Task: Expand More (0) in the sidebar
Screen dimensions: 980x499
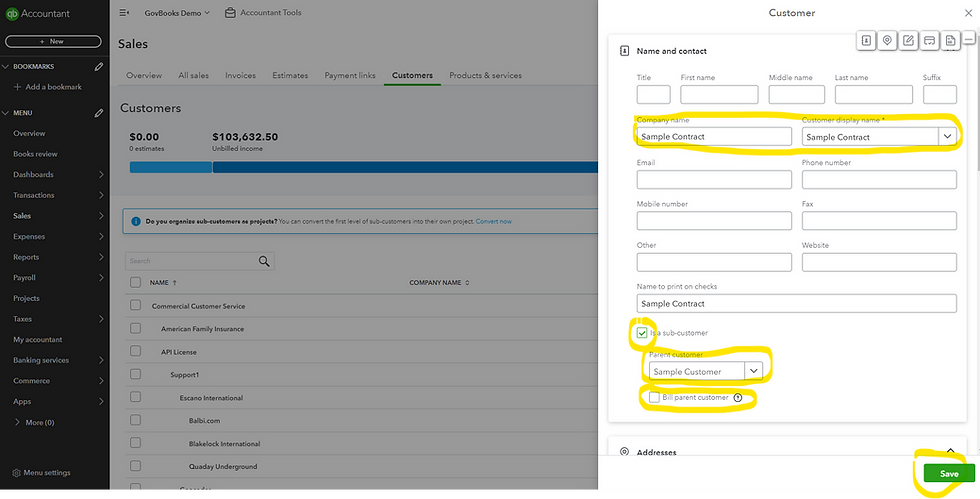Action: click(x=34, y=423)
